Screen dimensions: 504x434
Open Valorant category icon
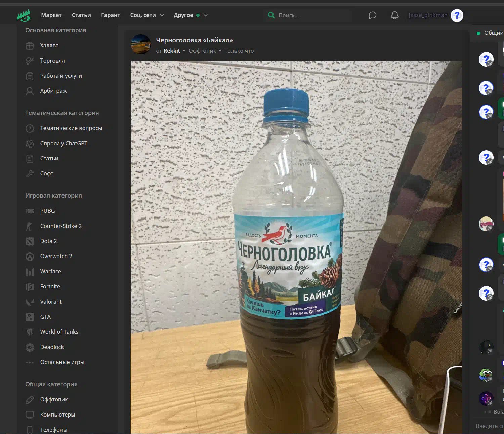click(30, 302)
